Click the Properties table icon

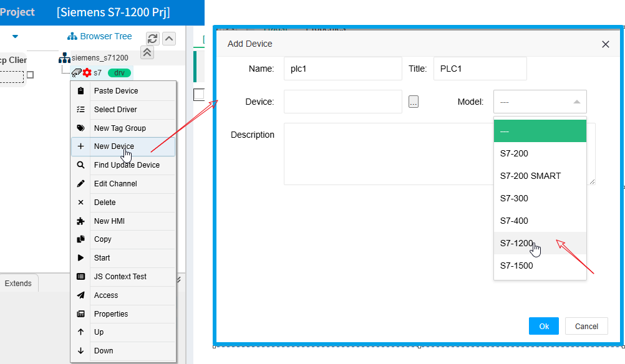pyautogui.click(x=80, y=314)
